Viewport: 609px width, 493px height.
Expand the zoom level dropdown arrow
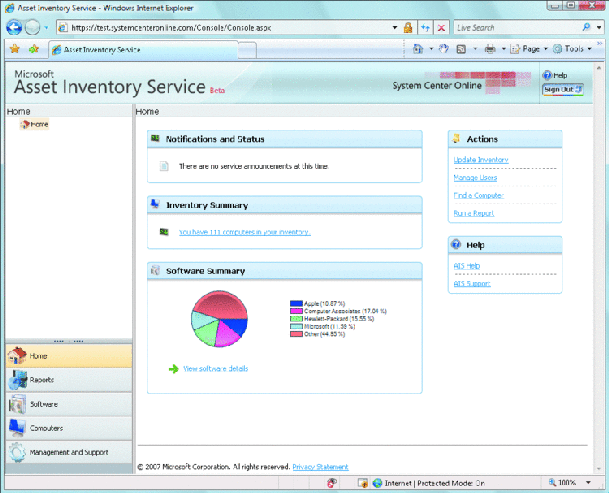point(588,483)
